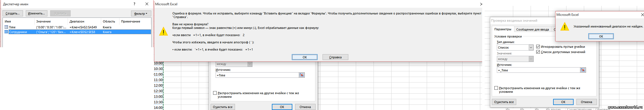Click the range selector icon beside =Time source
Screen dimensions: 644x110
301,75
